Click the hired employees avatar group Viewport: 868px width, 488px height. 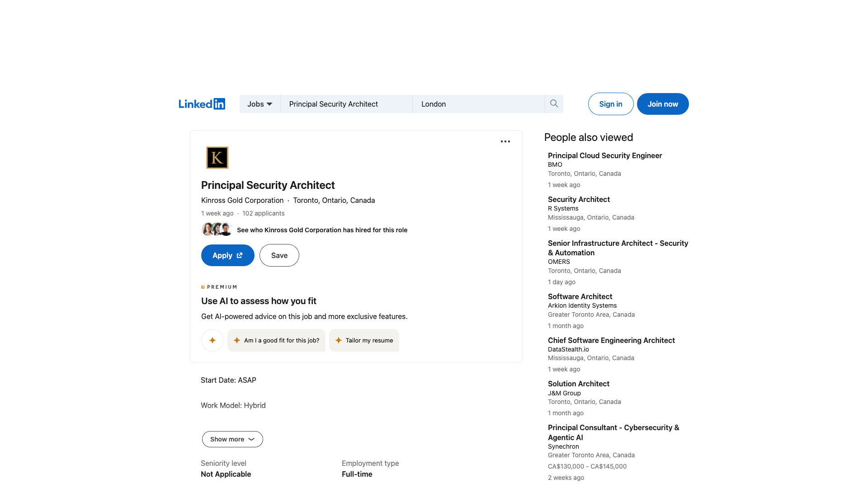pos(217,230)
